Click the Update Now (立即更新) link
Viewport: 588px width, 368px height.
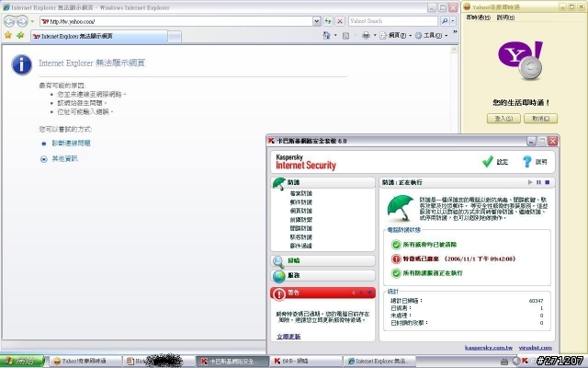[x=288, y=337]
